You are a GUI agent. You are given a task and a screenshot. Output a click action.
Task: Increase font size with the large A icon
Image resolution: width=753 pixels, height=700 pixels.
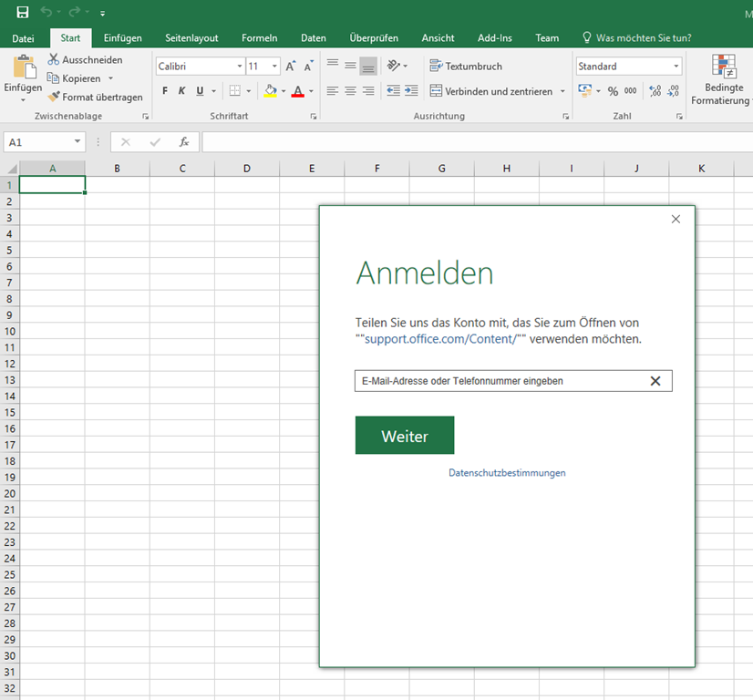290,67
